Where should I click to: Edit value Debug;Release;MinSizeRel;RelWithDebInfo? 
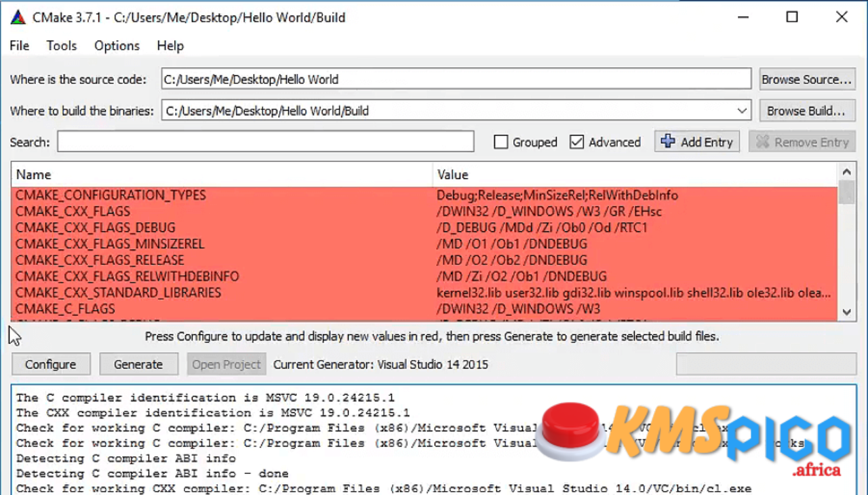point(557,195)
